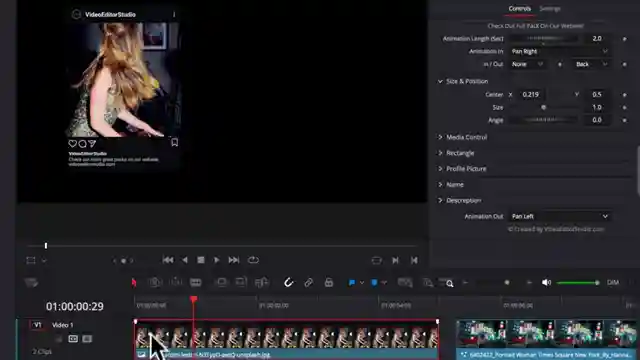The height and width of the screenshot is (360, 640).
Task: Jump to next clip button
Action: (x=395, y=260)
